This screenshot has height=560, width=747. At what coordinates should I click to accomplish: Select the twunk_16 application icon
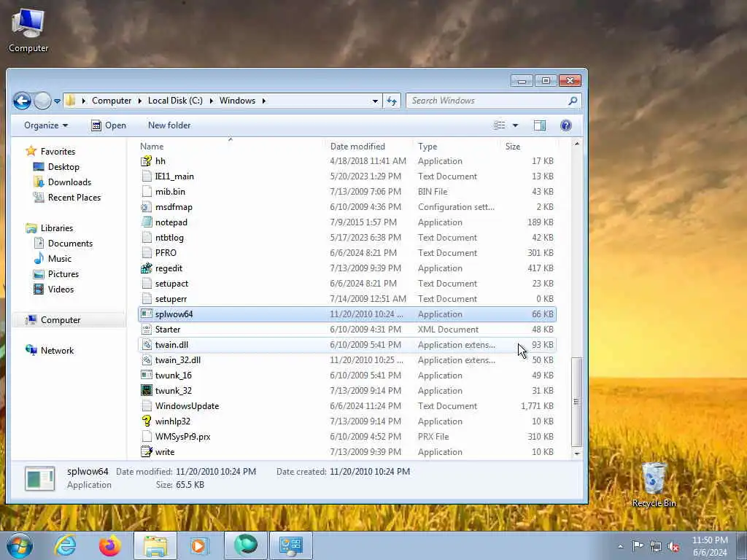(x=146, y=376)
